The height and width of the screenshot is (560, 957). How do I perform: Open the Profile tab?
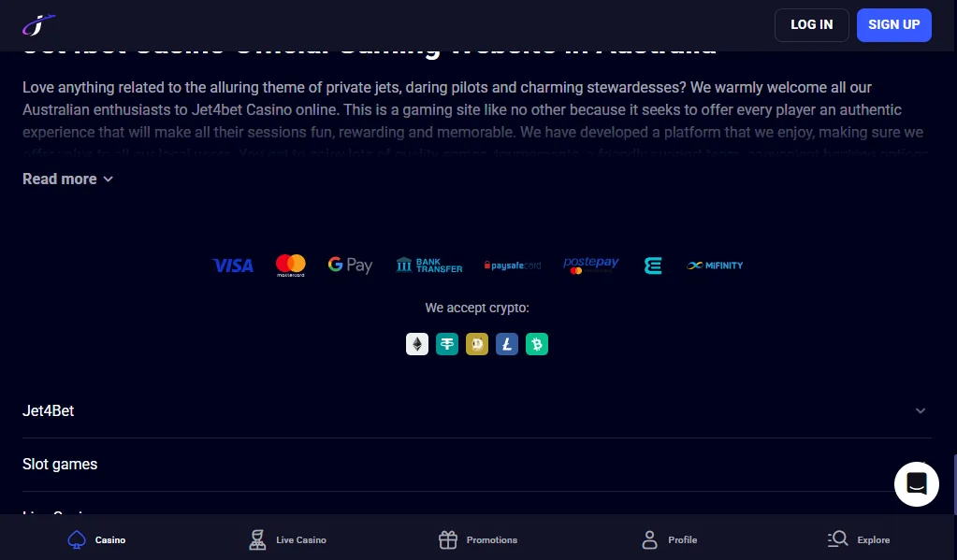click(x=670, y=539)
